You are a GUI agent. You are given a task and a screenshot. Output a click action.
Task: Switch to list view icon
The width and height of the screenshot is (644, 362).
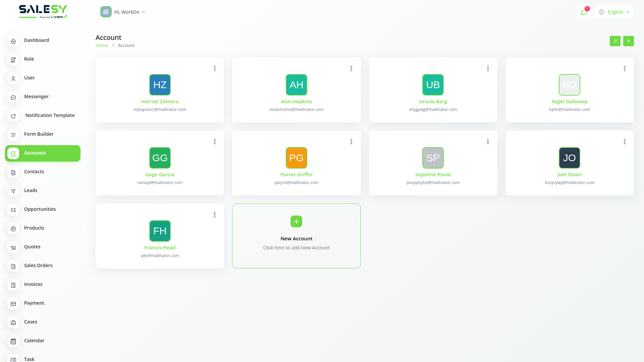pyautogui.click(x=615, y=41)
